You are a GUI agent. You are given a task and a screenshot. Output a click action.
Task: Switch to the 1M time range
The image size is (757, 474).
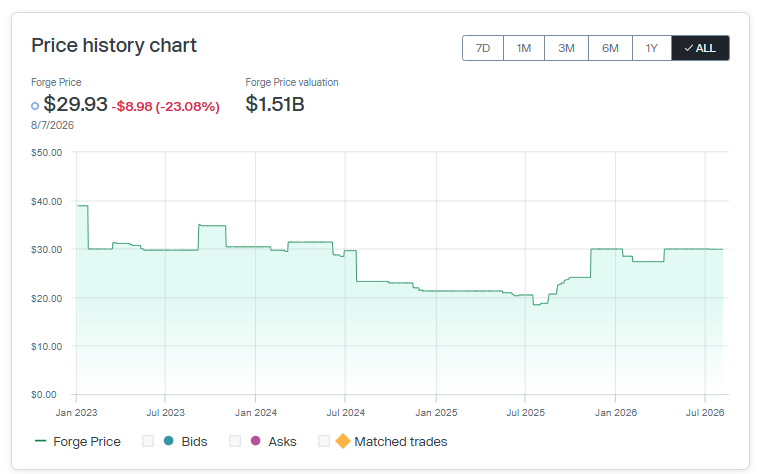click(524, 48)
